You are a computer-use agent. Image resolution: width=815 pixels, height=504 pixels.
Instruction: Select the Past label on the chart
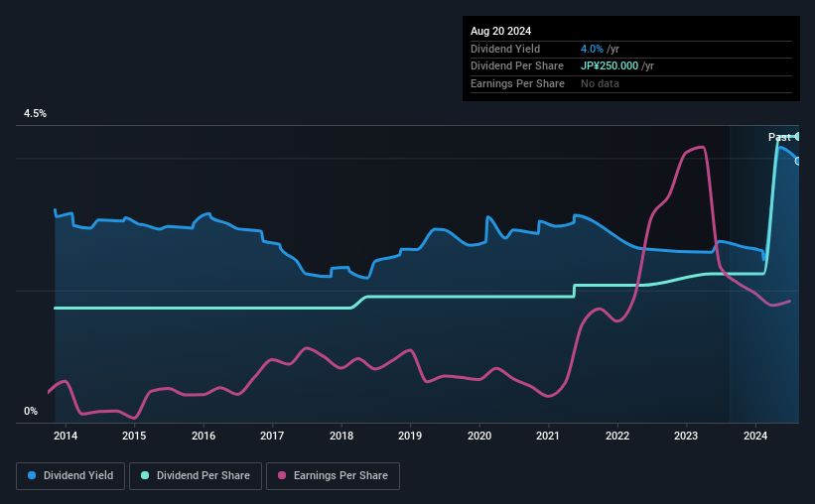[x=779, y=137]
